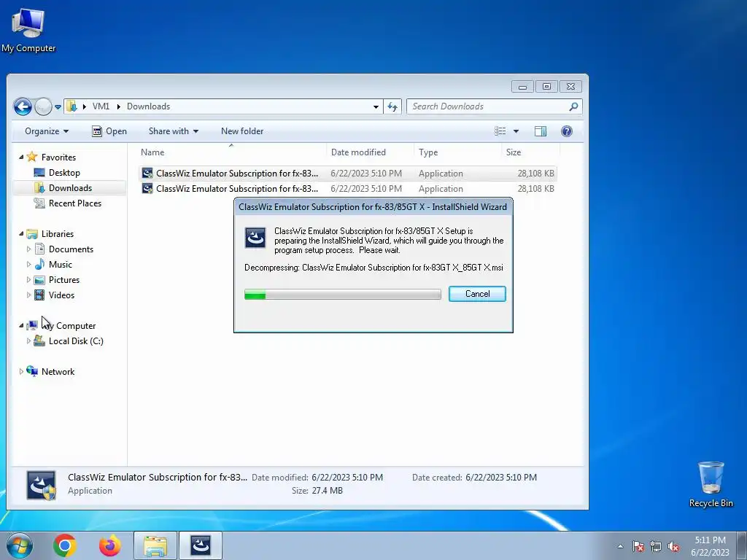This screenshot has width=747, height=560.
Task: Collapse the Favorites group
Action: pyautogui.click(x=21, y=157)
